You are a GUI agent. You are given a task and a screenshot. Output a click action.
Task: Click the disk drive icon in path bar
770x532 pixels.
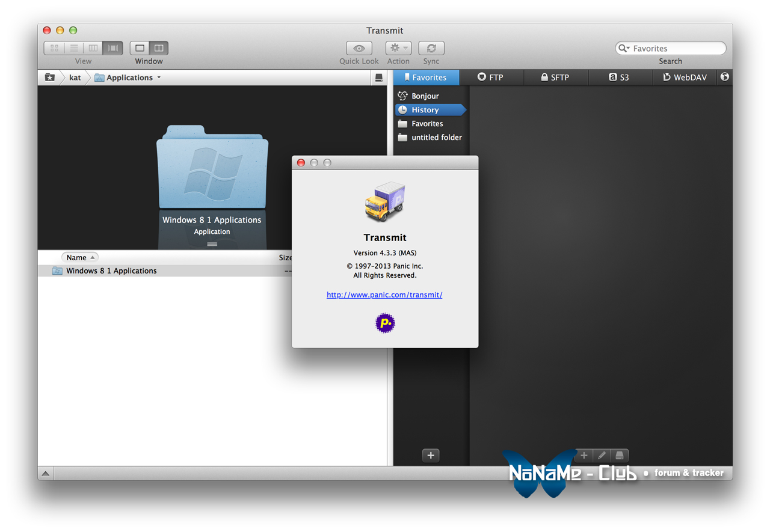378,78
